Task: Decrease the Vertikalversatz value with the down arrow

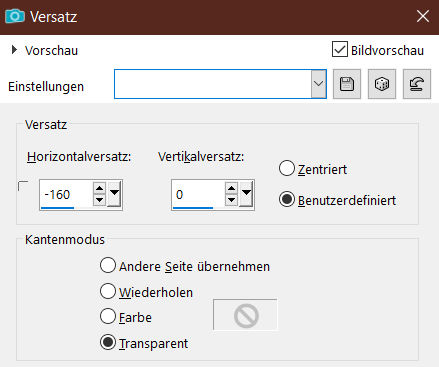Action: [231, 200]
